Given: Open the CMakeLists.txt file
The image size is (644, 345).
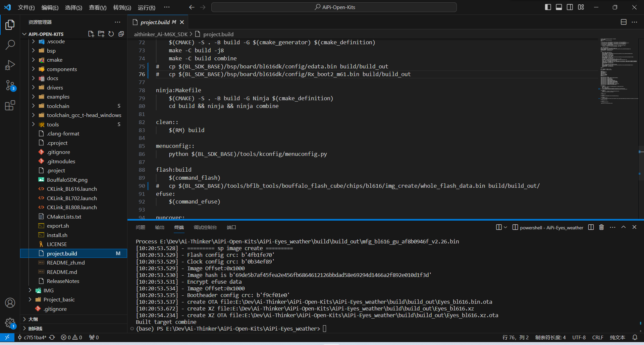Looking at the screenshot, I should tap(64, 217).
